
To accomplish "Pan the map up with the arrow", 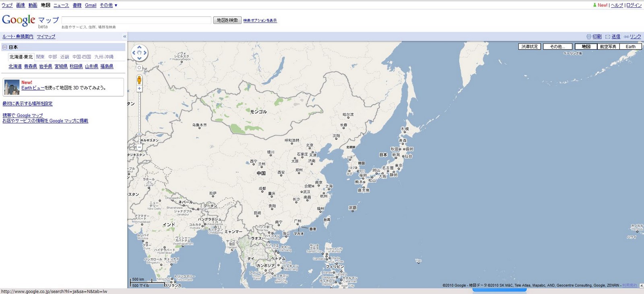I will click(139, 48).
